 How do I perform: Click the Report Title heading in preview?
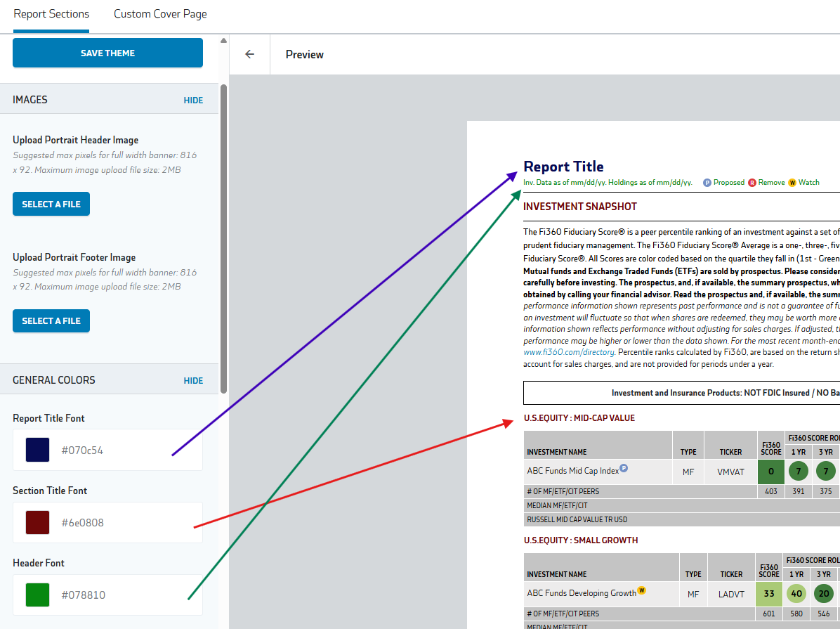point(563,167)
